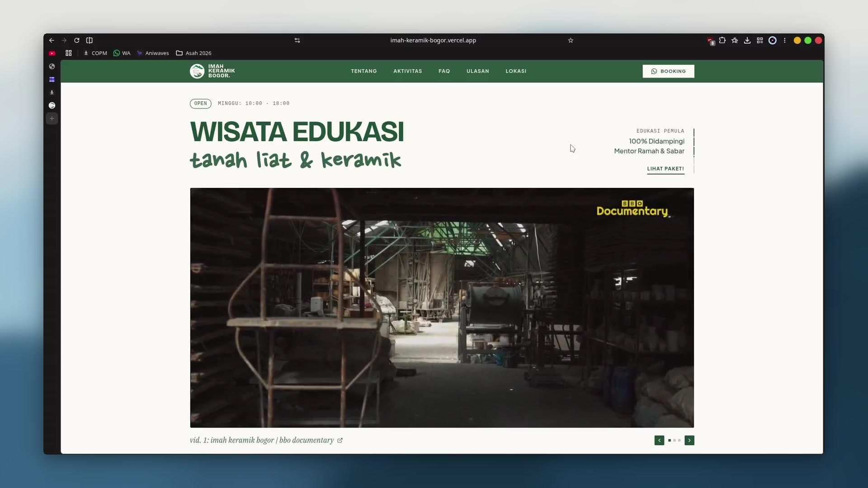Click the address bar URL
The image size is (868, 488).
(433, 40)
